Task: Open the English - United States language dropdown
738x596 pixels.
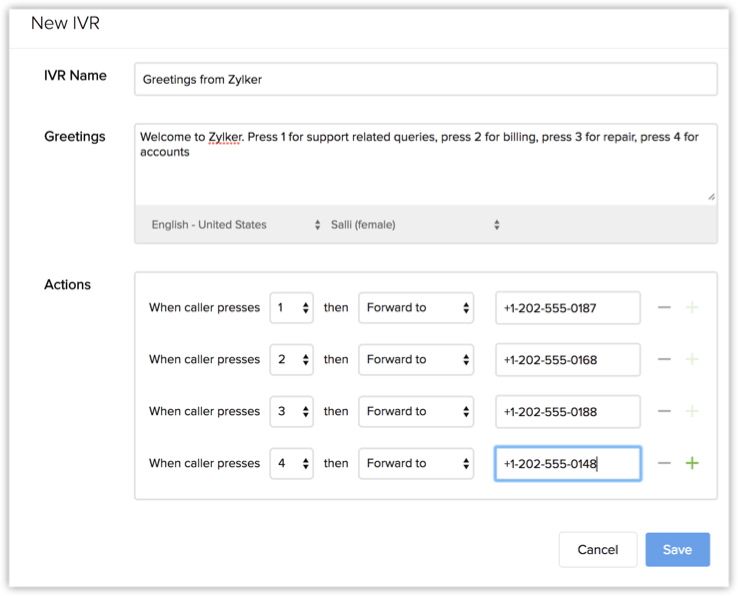Action: tap(235, 225)
